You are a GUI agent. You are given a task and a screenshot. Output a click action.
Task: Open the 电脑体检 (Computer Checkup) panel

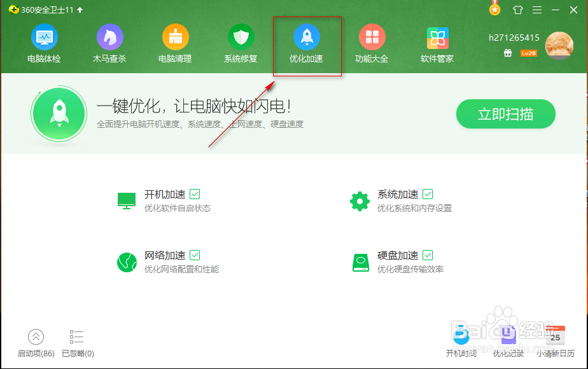tap(44, 43)
